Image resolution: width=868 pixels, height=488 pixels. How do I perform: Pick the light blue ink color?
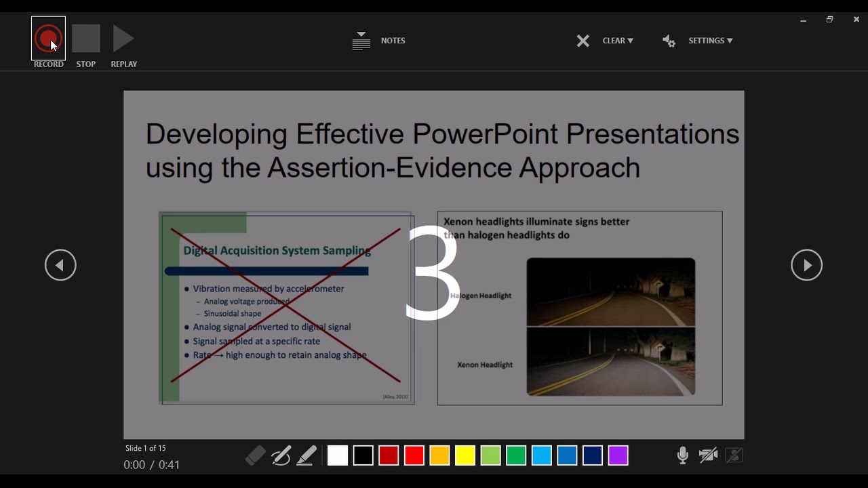click(x=542, y=455)
